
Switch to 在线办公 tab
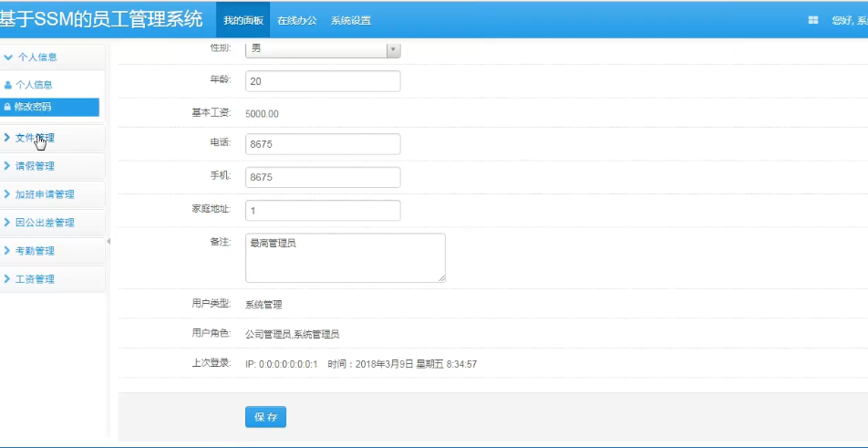coord(296,20)
